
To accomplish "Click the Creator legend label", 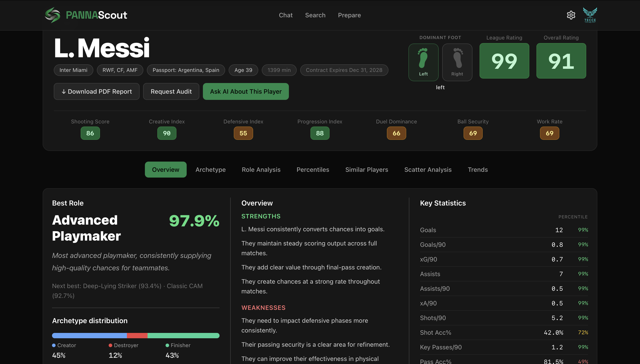I will (67, 345).
